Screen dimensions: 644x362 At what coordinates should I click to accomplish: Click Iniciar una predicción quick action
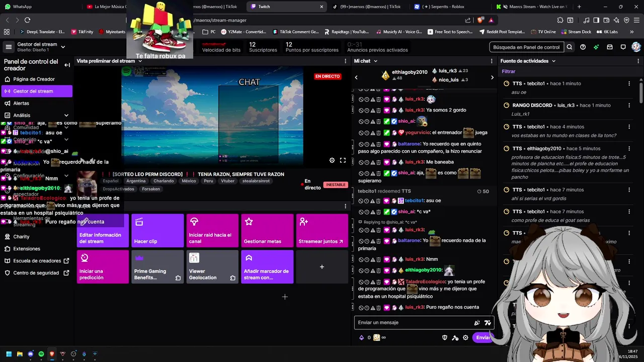click(x=103, y=267)
